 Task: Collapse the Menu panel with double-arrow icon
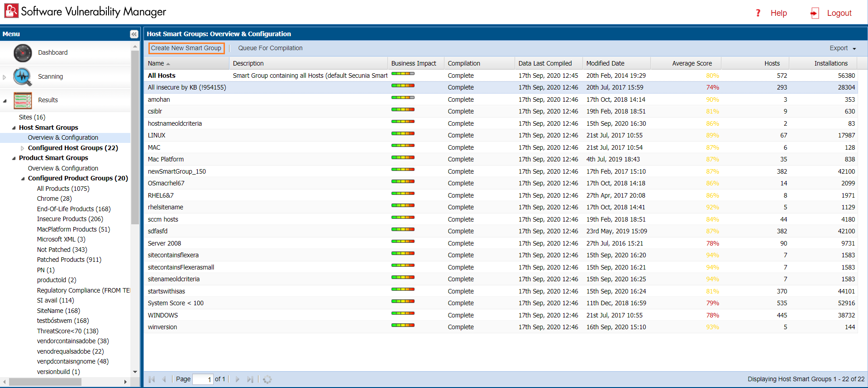coord(134,34)
